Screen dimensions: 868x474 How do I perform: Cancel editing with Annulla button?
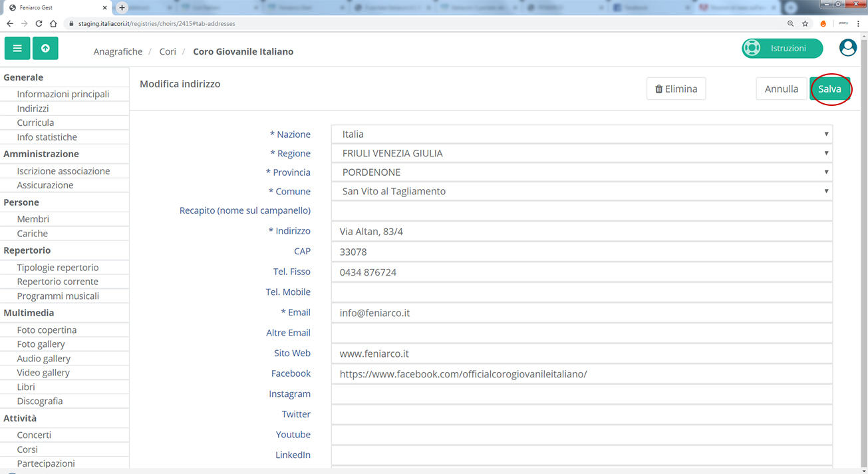pos(781,89)
